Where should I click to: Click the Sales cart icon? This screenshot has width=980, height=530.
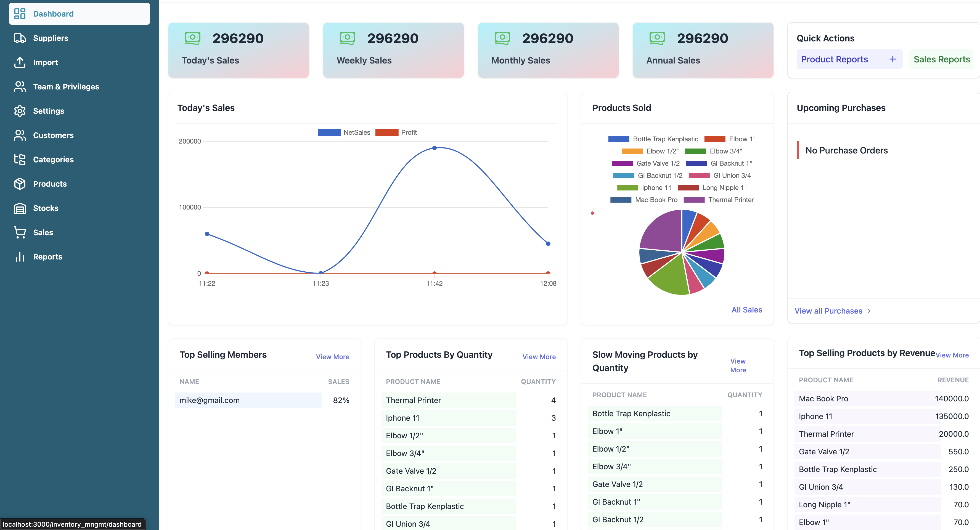[x=20, y=232]
